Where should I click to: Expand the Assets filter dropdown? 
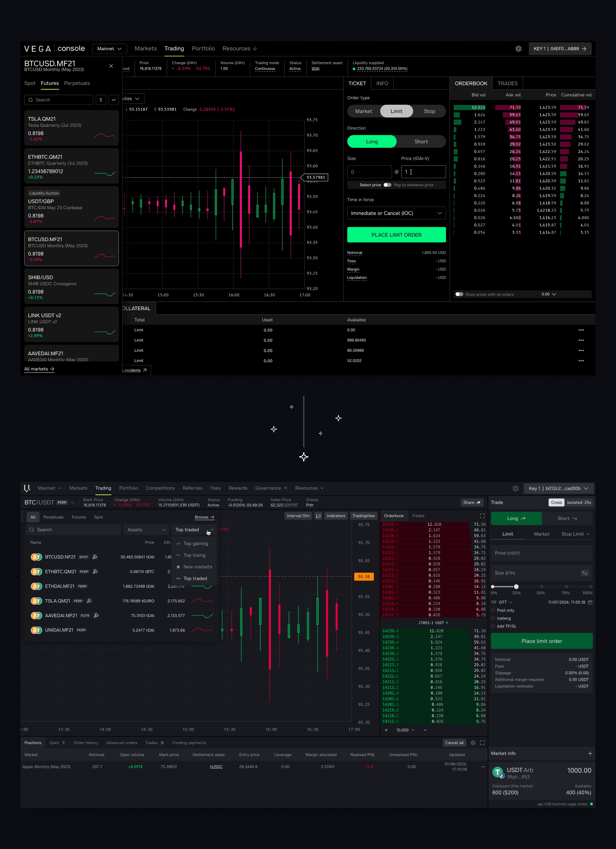tap(146, 530)
